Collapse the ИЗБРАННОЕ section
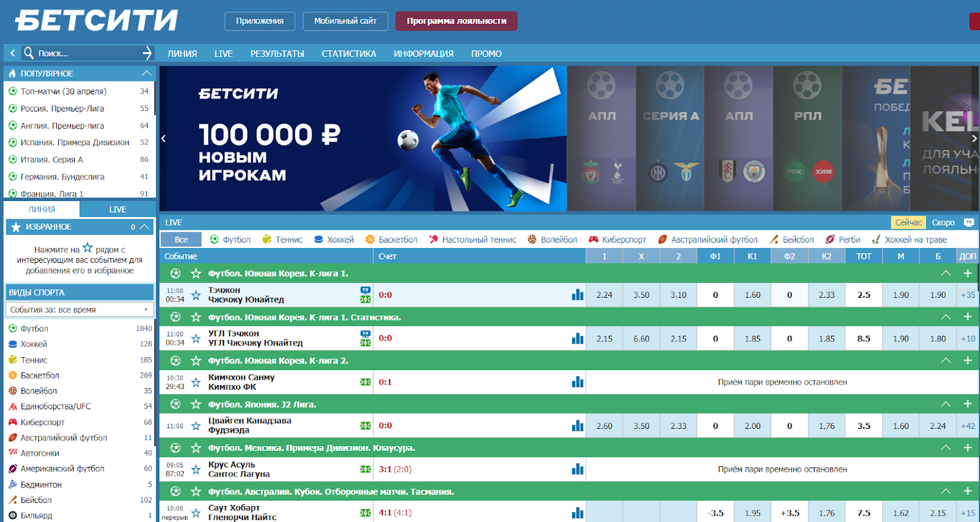Image resolution: width=980 pixels, height=522 pixels. [145, 227]
